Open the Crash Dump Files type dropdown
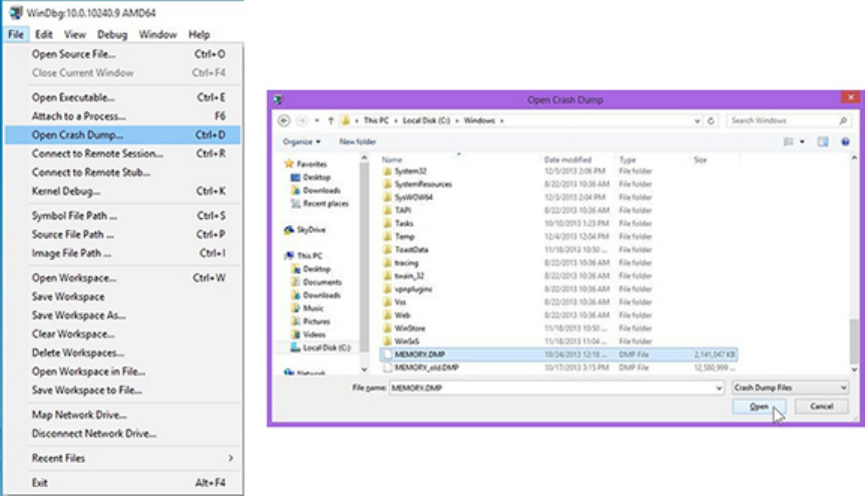 [790, 388]
